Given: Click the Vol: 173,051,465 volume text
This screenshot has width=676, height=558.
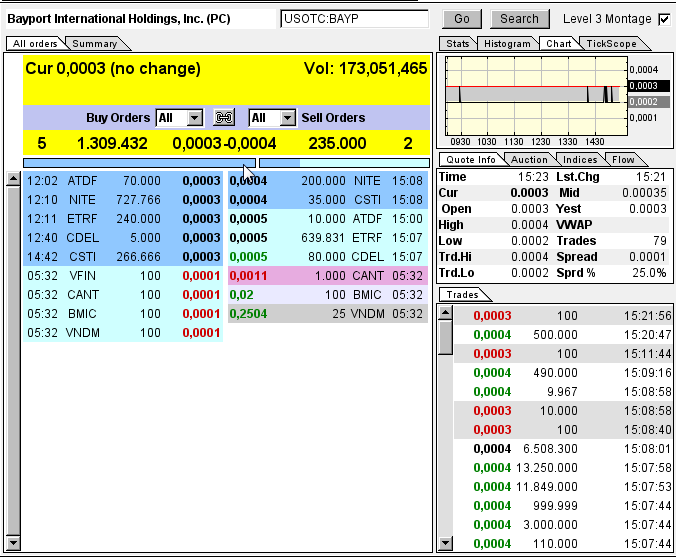Looking at the screenshot, I should 366,69.
